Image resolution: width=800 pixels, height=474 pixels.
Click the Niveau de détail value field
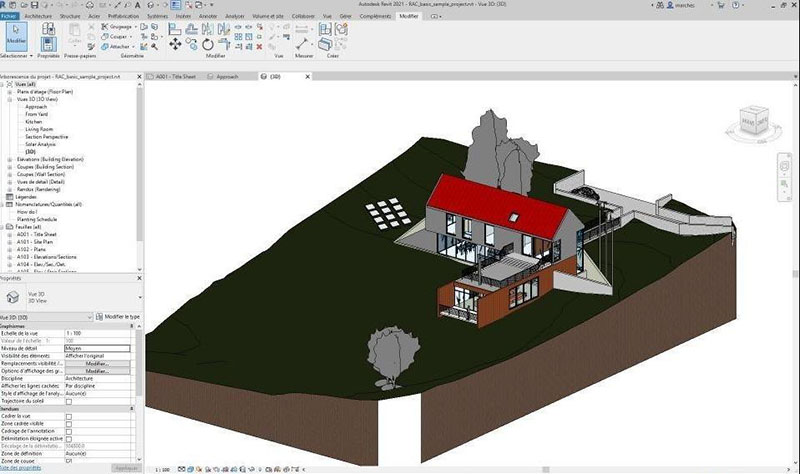97,348
